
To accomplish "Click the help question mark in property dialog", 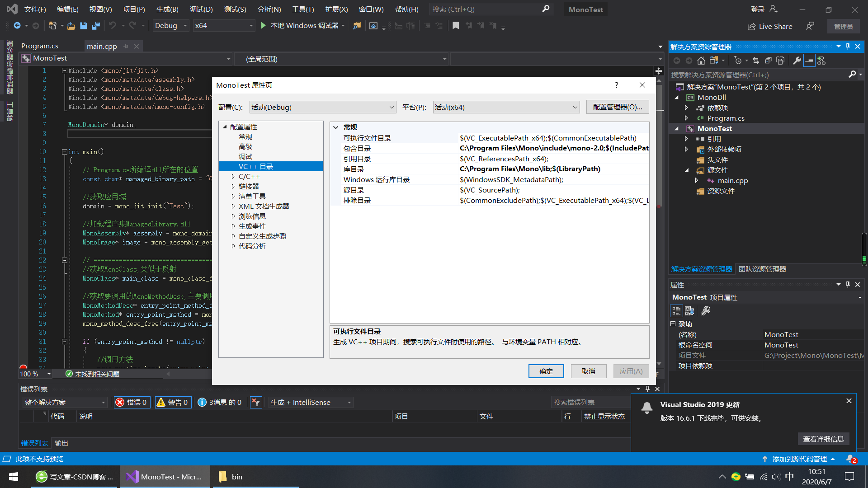I will coord(616,85).
